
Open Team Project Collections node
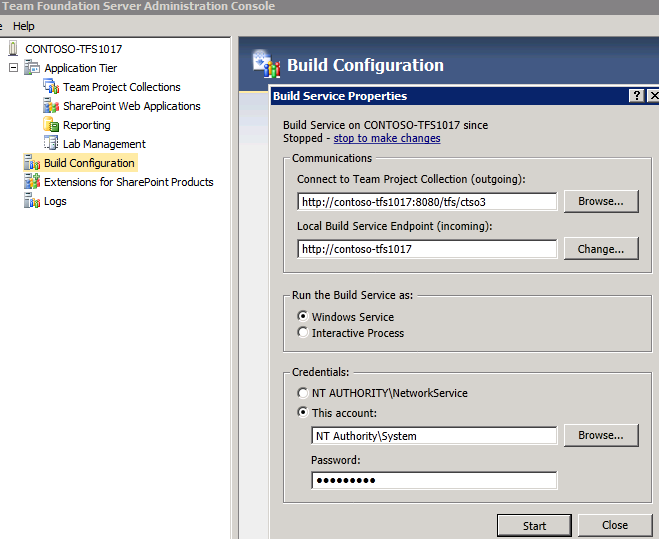(122, 87)
